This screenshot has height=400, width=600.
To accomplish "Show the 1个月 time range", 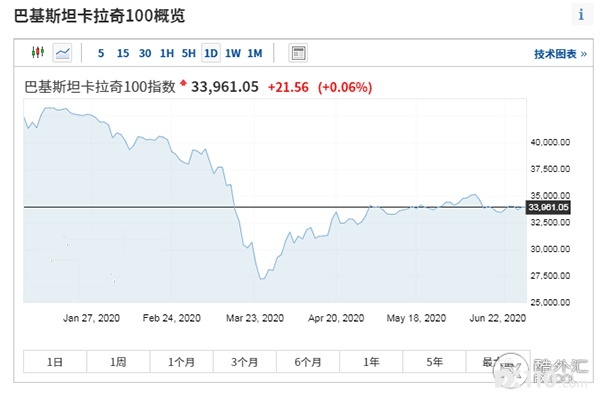I will (x=181, y=361).
